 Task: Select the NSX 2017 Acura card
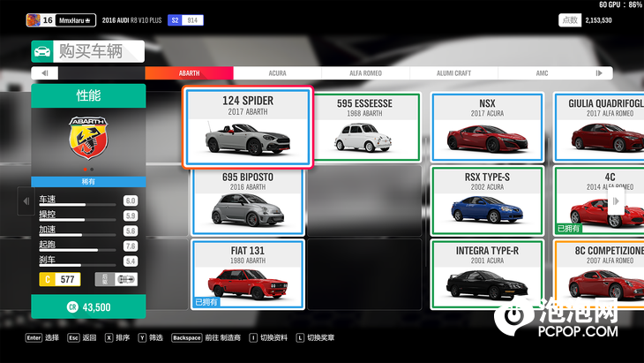(487, 127)
